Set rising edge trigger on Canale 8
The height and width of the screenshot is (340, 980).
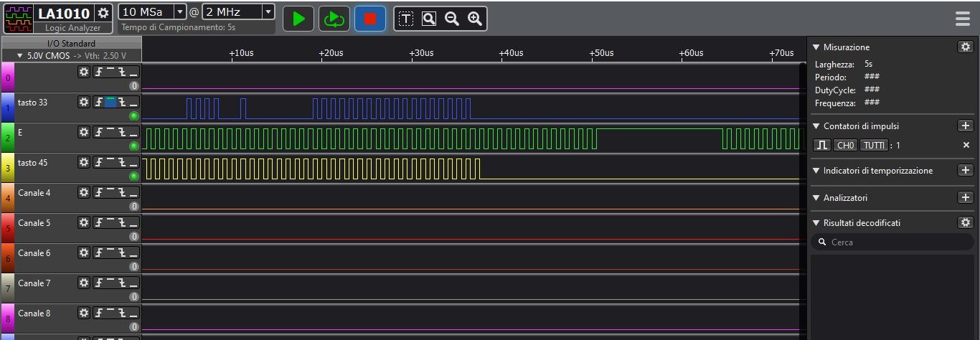tap(99, 313)
